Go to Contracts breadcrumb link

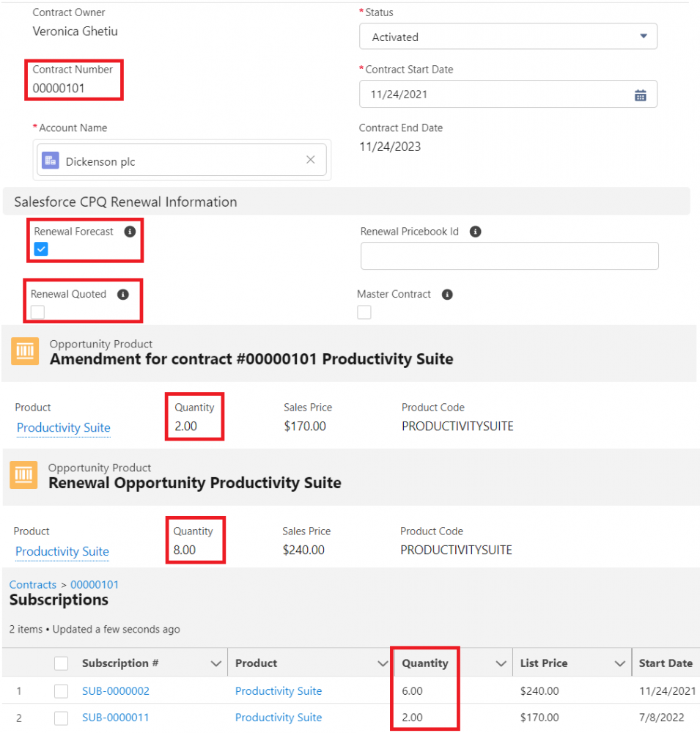tap(33, 585)
